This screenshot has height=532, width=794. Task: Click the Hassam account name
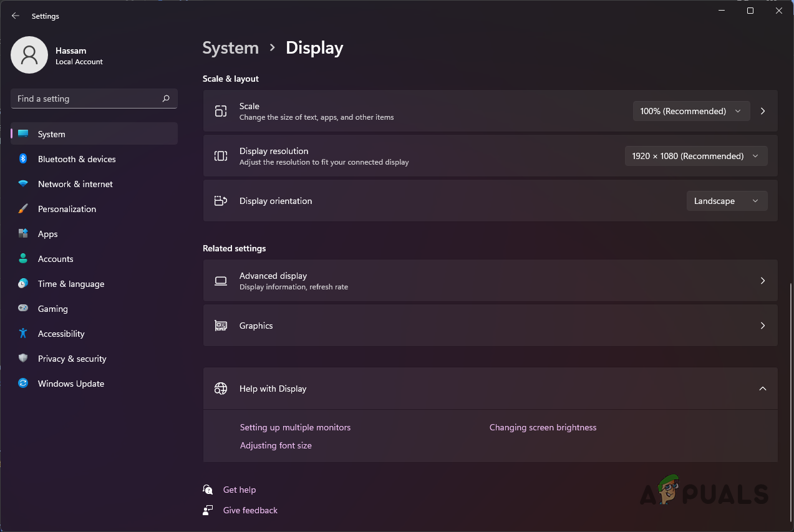pos(71,51)
